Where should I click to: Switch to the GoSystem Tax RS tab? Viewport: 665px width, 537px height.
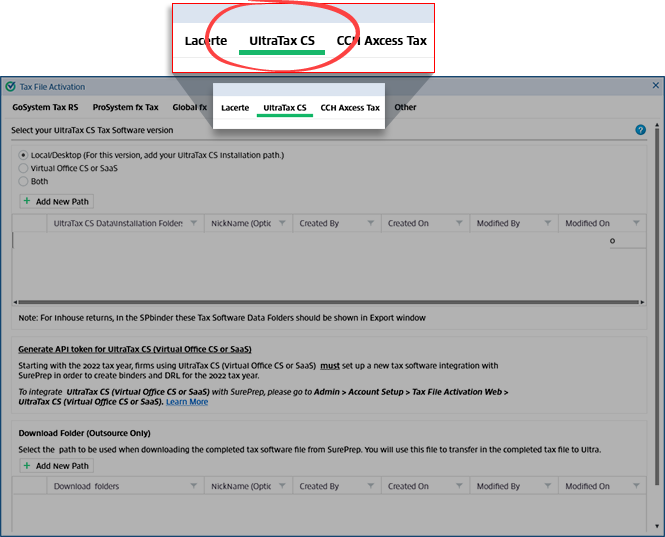(x=45, y=107)
